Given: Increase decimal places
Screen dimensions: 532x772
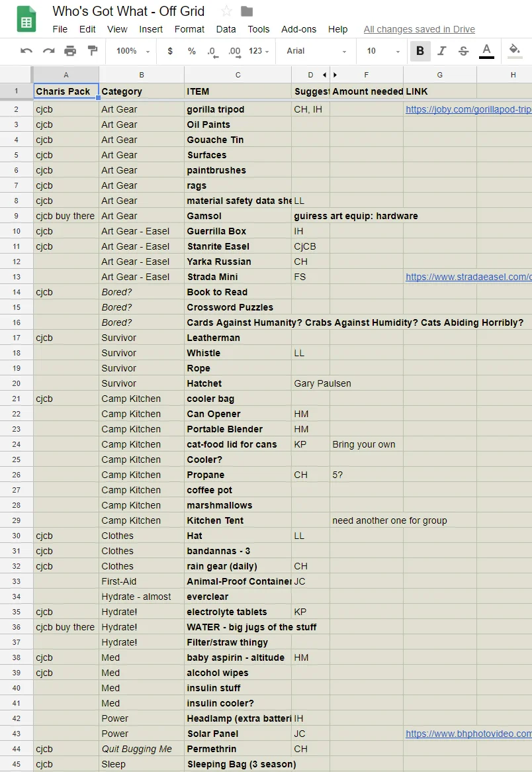Looking at the screenshot, I should [235, 52].
